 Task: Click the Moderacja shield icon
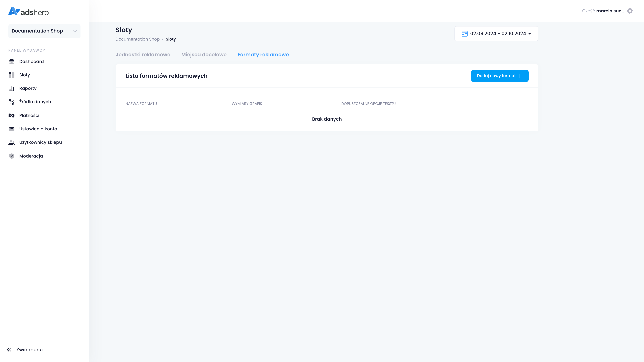pyautogui.click(x=12, y=156)
